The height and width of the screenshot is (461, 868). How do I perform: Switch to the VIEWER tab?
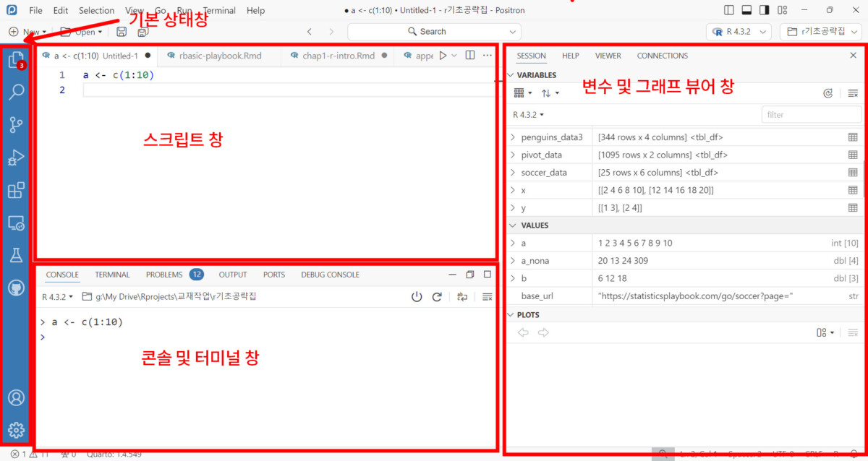pyautogui.click(x=608, y=56)
